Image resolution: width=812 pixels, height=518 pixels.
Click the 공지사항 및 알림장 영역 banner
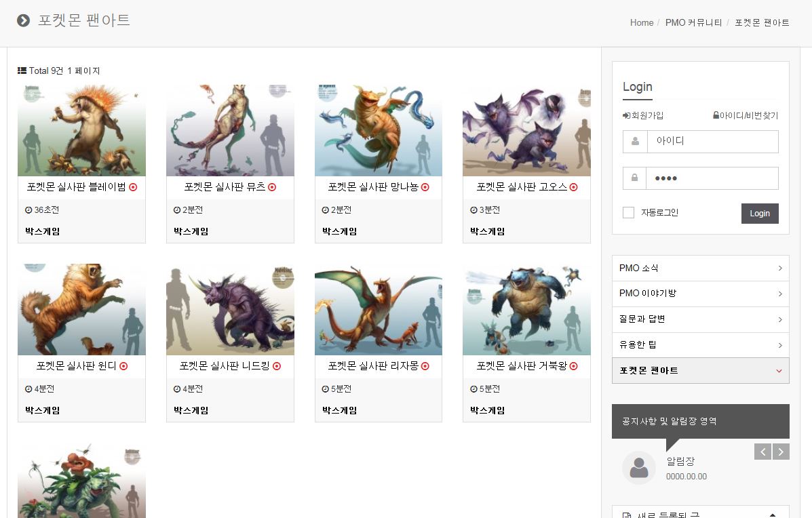pyautogui.click(x=700, y=421)
